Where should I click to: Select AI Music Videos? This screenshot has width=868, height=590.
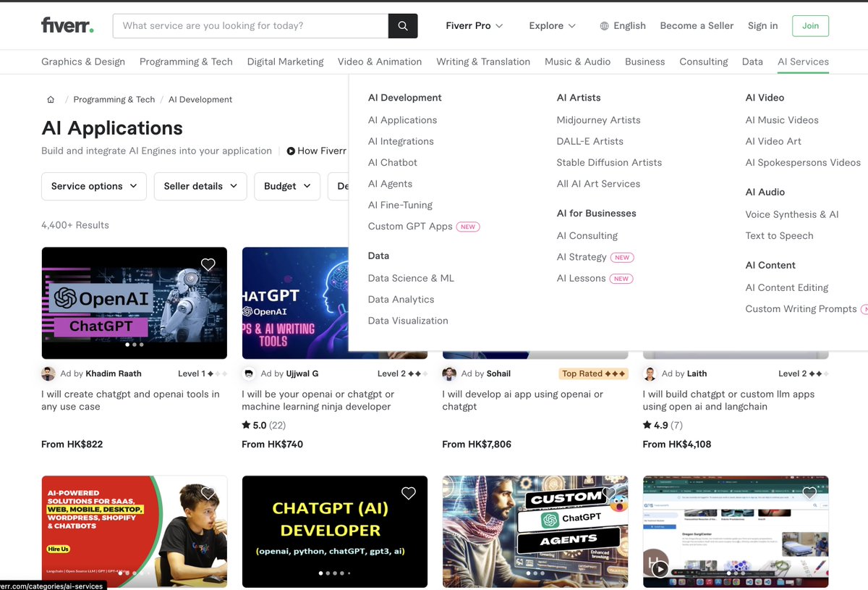(x=782, y=120)
